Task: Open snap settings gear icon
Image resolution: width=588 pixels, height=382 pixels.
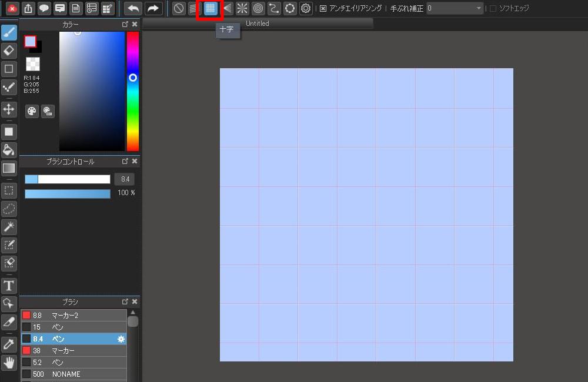Action: (306, 8)
